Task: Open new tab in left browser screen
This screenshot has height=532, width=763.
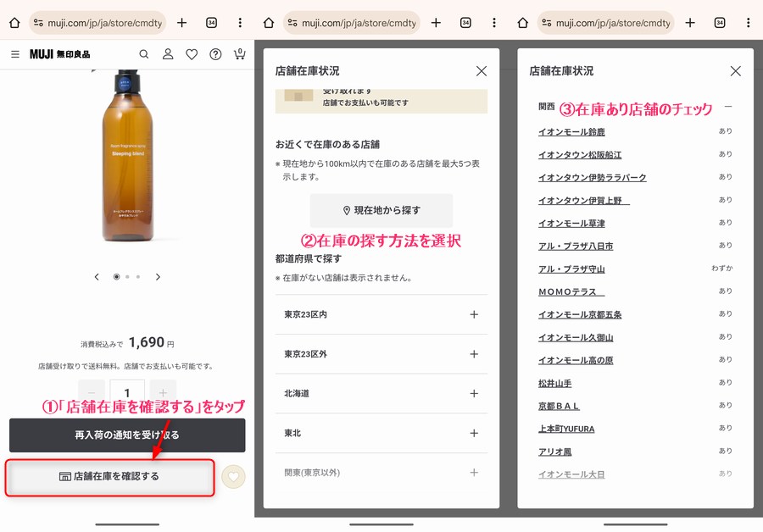Action: pyautogui.click(x=181, y=23)
